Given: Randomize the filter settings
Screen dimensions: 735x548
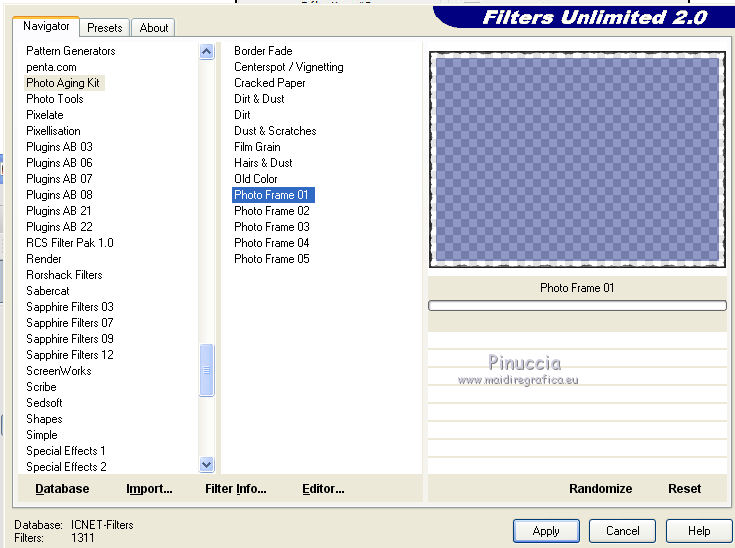Looking at the screenshot, I should [600, 488].
